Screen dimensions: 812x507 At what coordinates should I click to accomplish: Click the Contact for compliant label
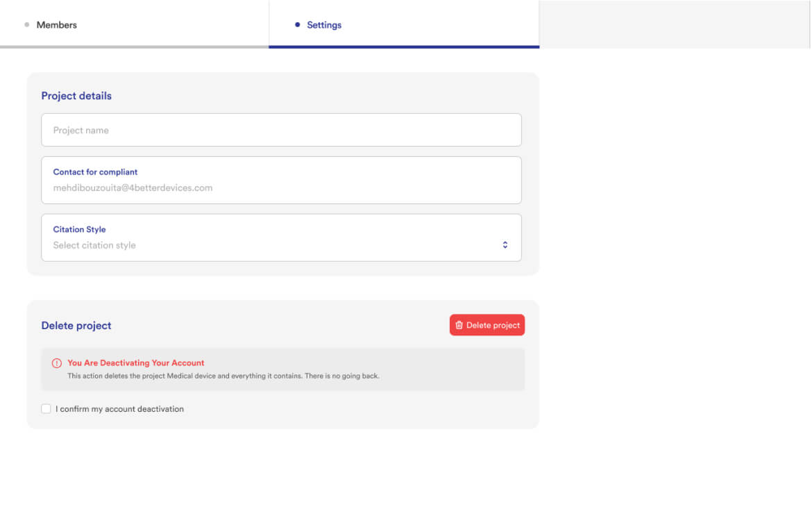(x=95, y=172)
